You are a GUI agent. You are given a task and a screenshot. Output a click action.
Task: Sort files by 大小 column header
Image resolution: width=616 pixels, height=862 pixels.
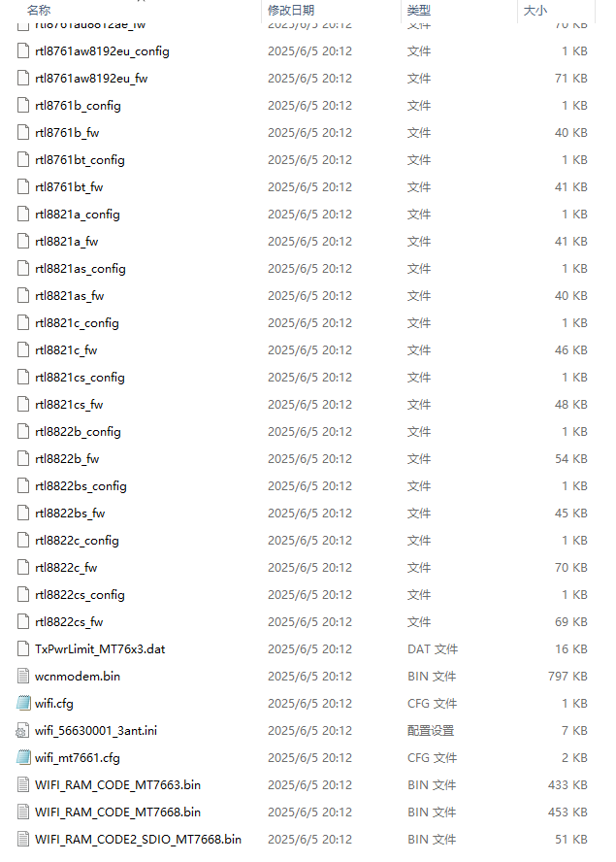(535, 10)
